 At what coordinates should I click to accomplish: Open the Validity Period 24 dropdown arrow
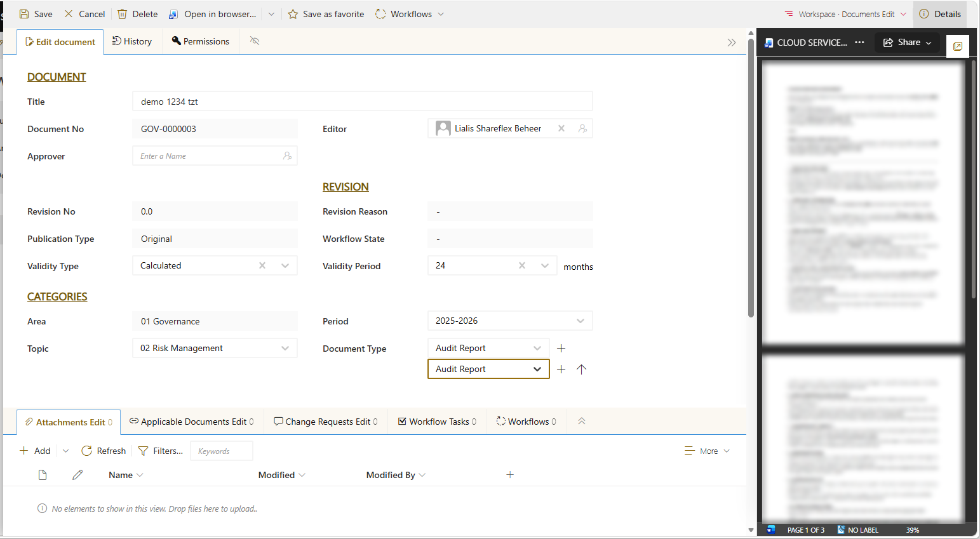click(545, 265)
